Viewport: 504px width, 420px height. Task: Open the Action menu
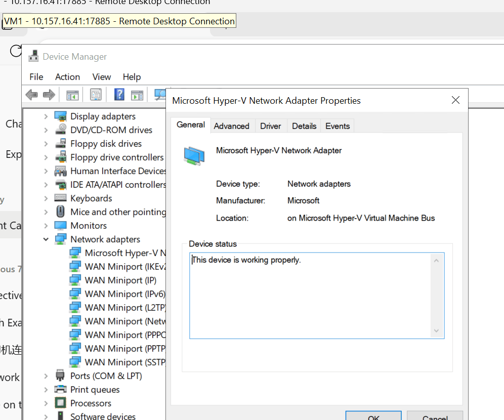click(67, 77)
